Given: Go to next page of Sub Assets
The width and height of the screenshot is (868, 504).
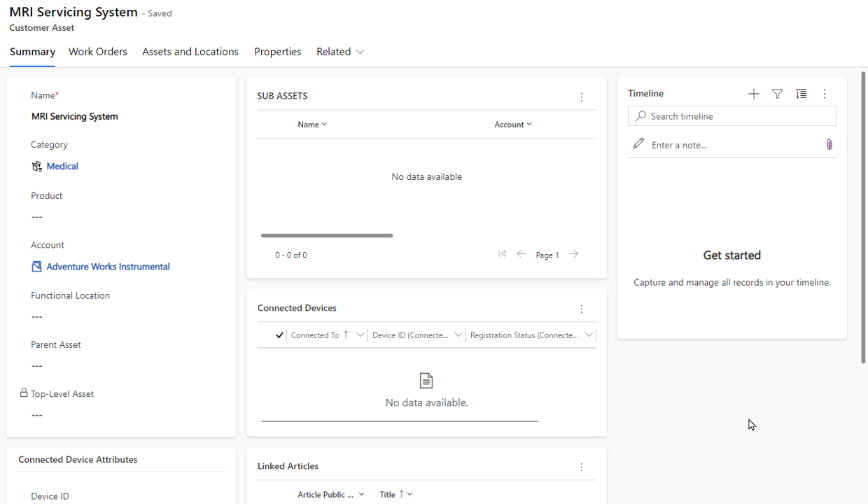Looking at the screenshot, I should point(574,254).
